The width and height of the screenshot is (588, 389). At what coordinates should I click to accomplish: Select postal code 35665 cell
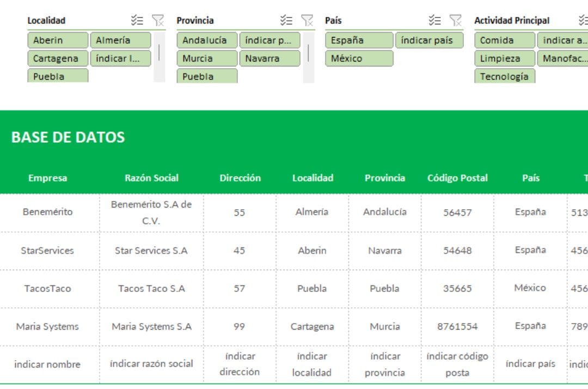(457, 288)
